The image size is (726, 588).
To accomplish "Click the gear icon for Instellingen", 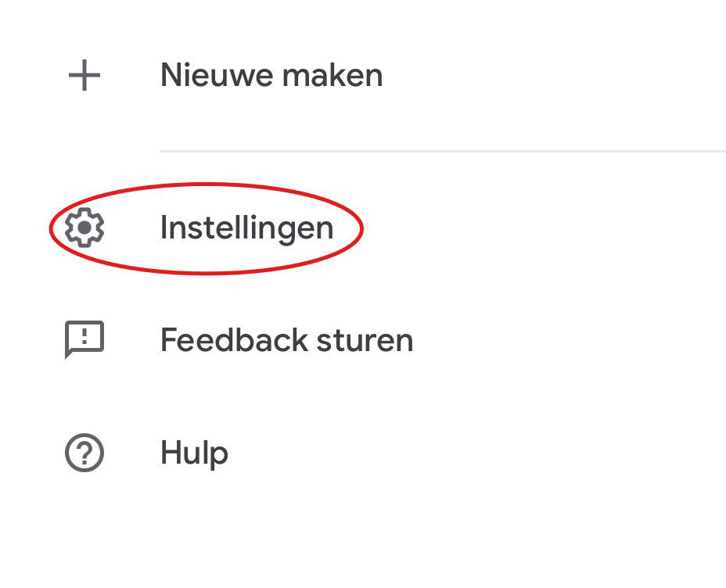I will point(84,228).
